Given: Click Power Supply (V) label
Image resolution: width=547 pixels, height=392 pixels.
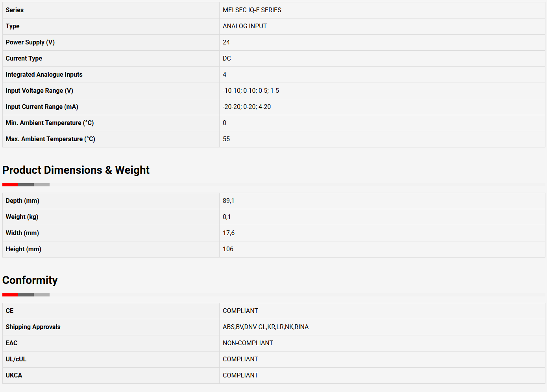Looking at the screenshot, I should [30, 42].
